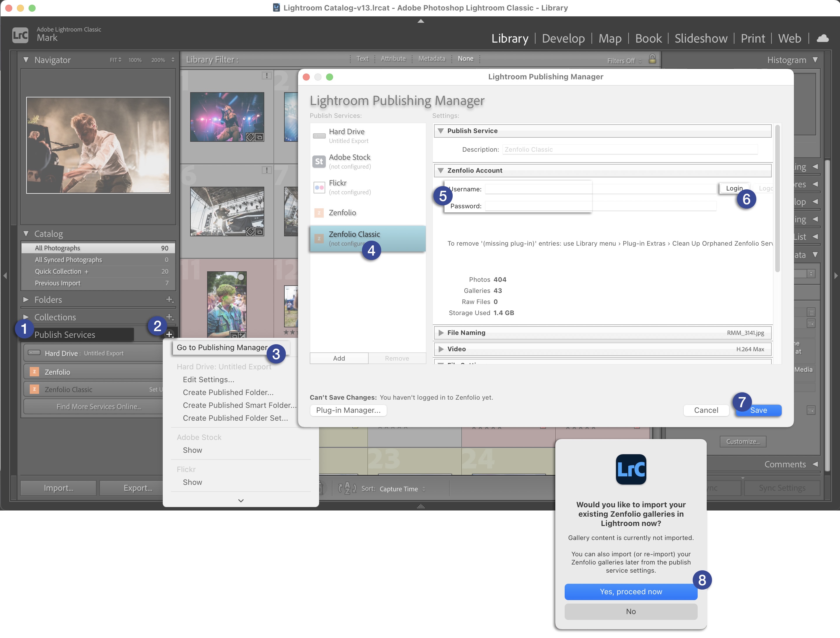
Task: Collapse left panel with the side arrow
Action: (x=5, y=276)
